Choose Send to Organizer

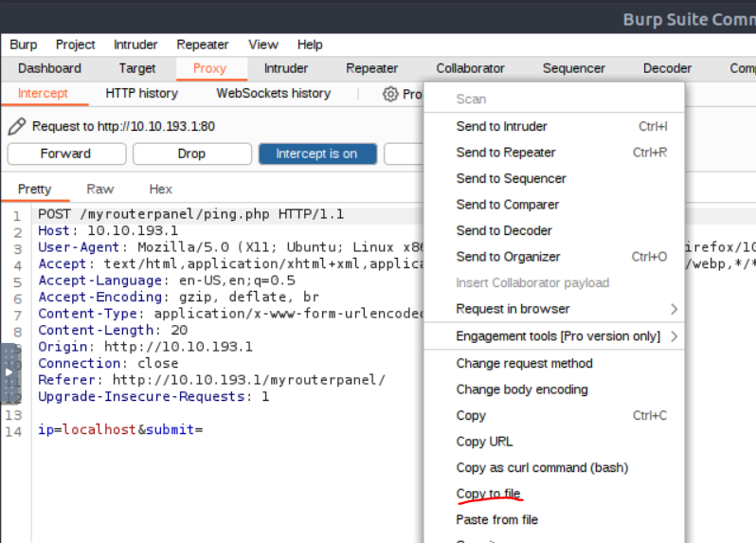554,257
